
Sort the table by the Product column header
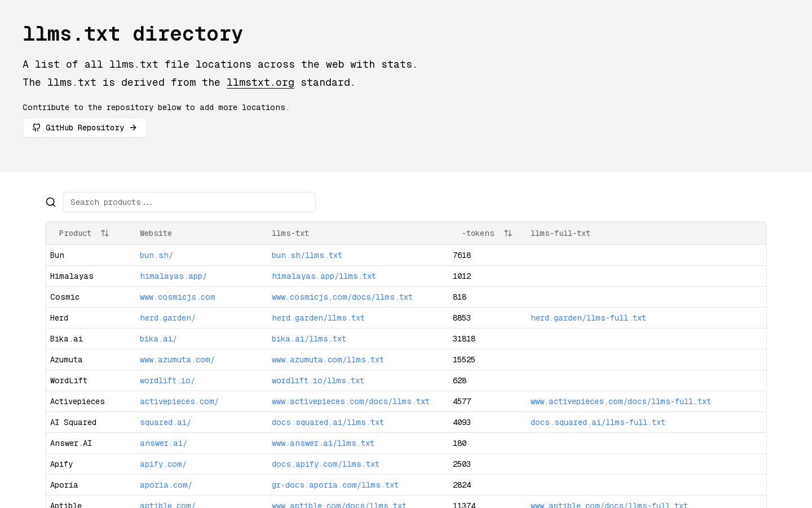coord(75,233)
